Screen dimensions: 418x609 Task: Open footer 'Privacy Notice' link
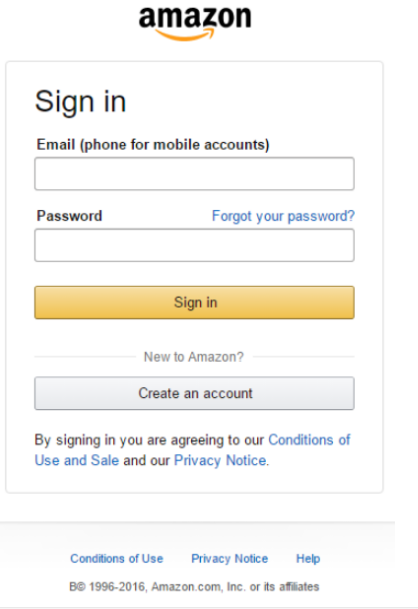pos(230,559)
